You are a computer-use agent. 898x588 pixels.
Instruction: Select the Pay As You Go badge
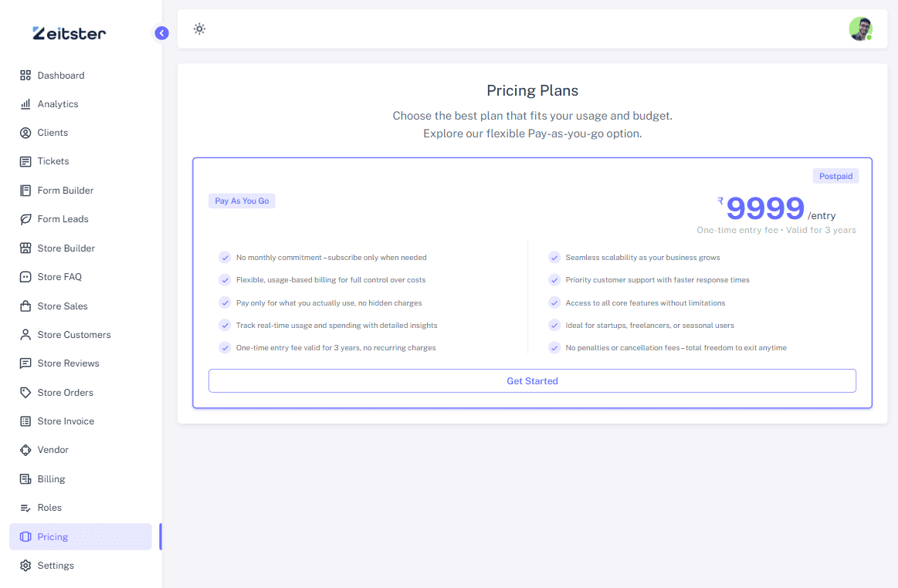pos(242,201)
